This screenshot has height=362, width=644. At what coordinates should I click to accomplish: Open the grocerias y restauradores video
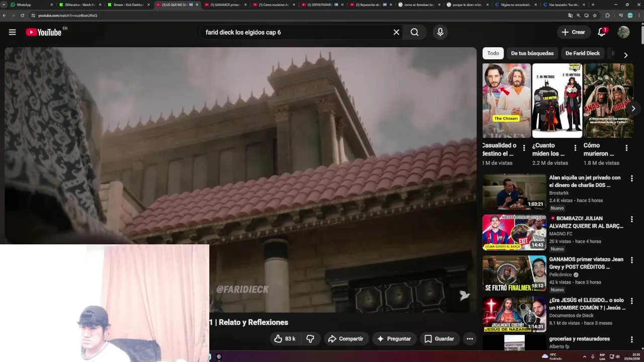click(x=580, y=339)
